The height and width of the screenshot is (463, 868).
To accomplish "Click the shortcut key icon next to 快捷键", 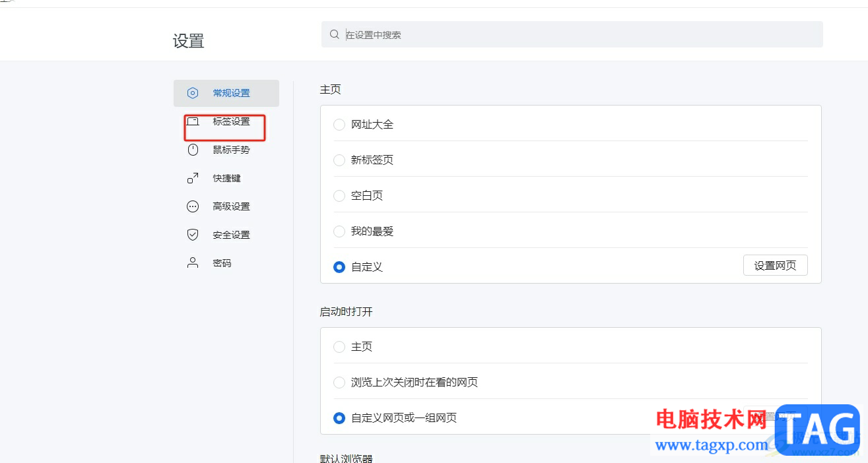I will click(192, 178).
